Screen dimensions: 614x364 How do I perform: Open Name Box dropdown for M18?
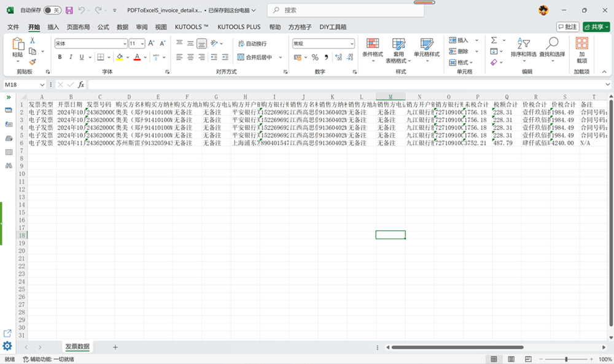tap(42, 85)
